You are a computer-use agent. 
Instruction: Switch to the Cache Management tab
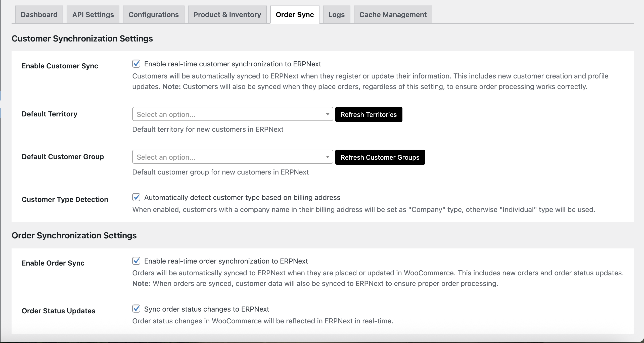pos(393,14)
